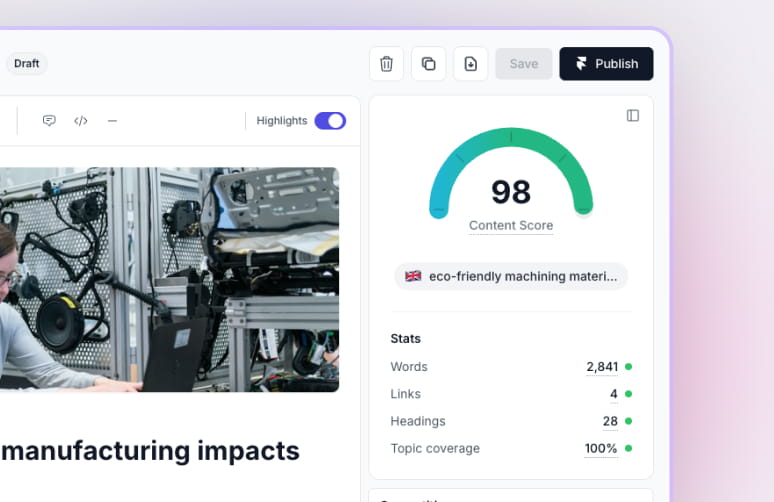Insert horizontal divider dash icon
The width and height of the screenshot is (774, 502).
click(113, 120)
